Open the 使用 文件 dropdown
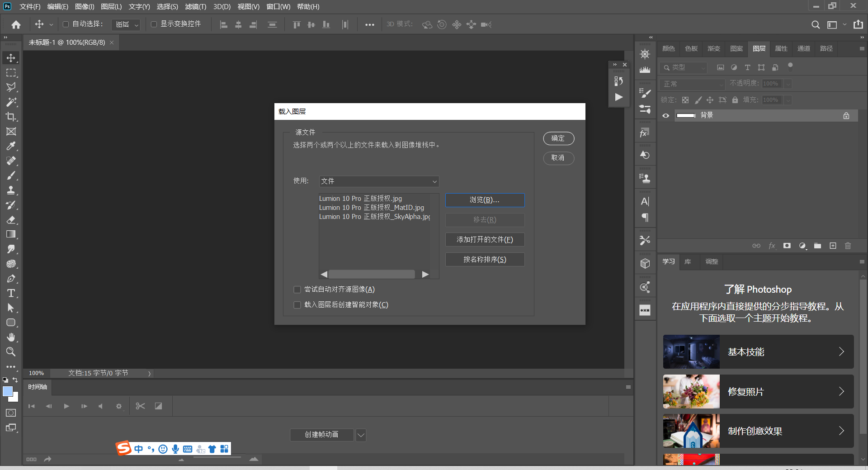 coord(379,181)
